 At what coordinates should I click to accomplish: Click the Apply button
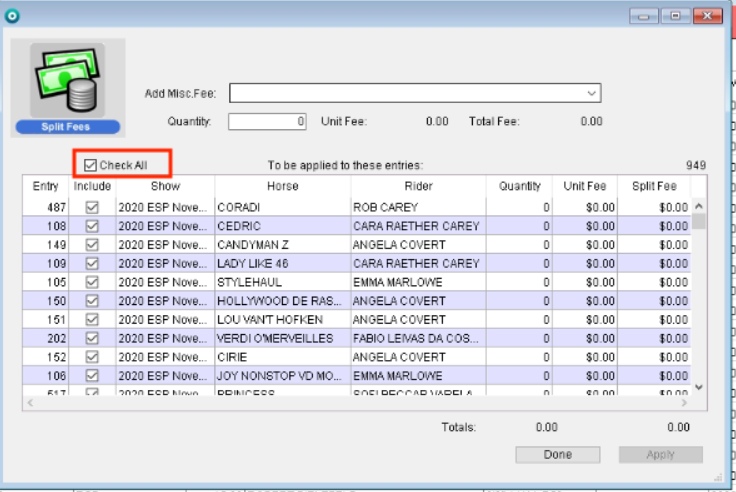click(x=660, y=454)
